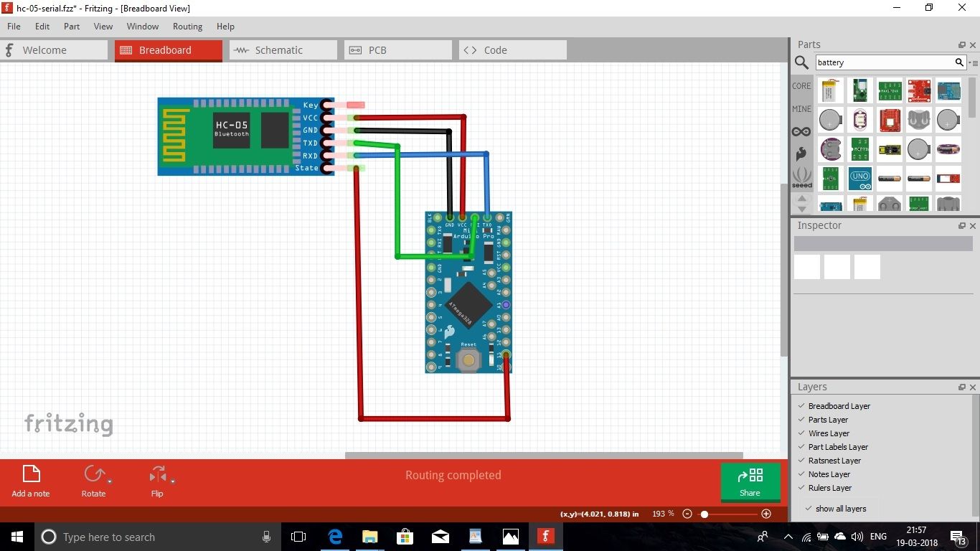Viewport: 980px width, 551px height.
Task: Select the Arduino logo sidebar bin
Action: (x=801, y=131)
